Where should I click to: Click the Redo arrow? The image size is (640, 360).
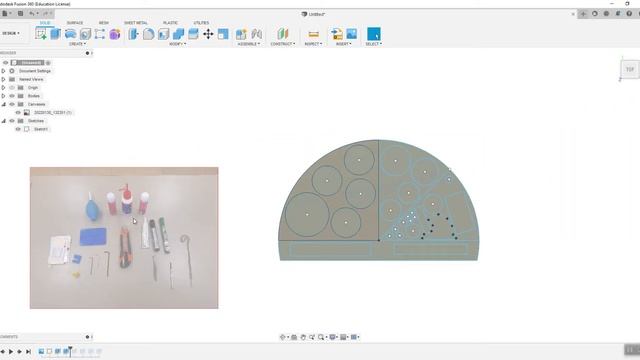(45, 13)
